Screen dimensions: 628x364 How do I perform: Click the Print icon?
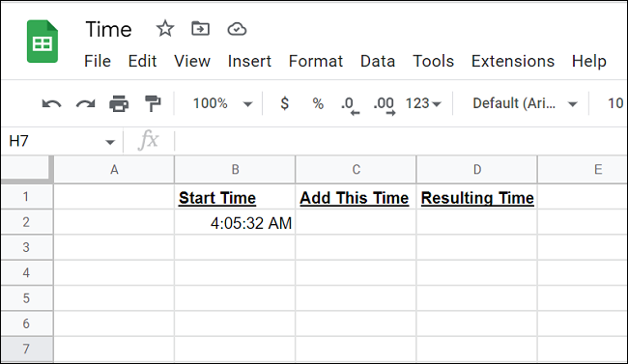[x=119, y=103]
